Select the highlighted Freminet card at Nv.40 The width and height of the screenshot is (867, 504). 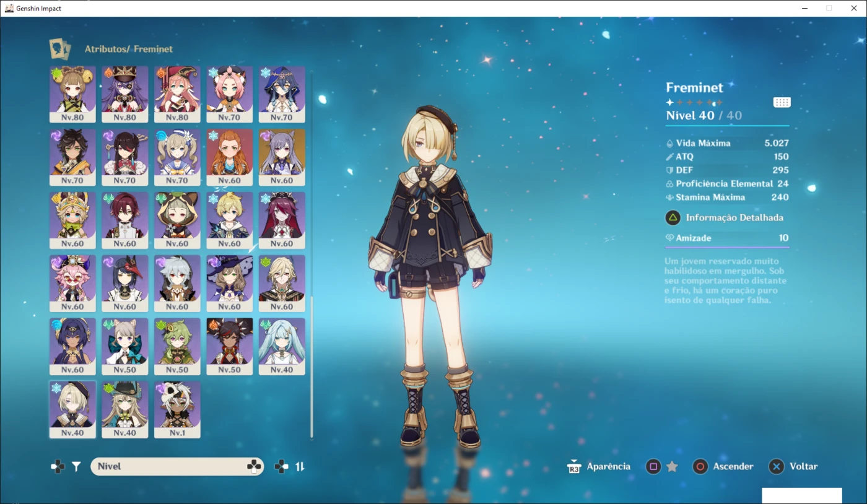72,410
